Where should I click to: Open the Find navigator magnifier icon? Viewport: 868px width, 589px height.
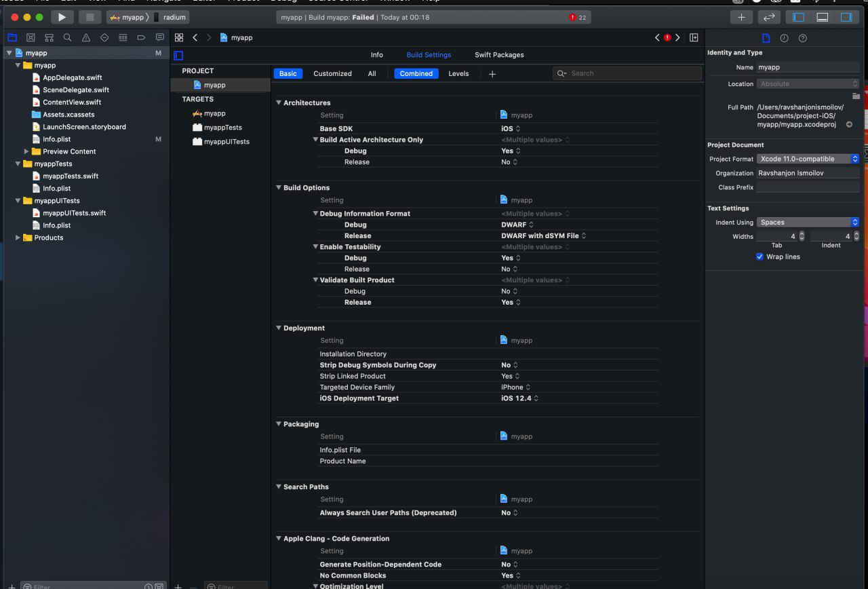tap(67, 37)
